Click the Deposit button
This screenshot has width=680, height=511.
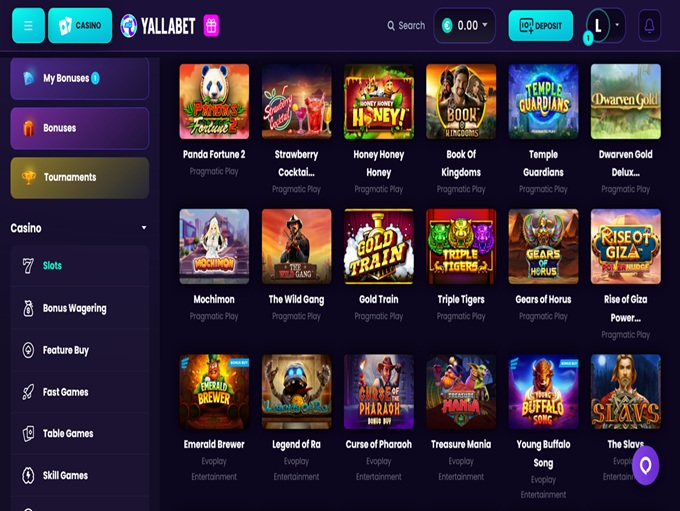(540, 26)
